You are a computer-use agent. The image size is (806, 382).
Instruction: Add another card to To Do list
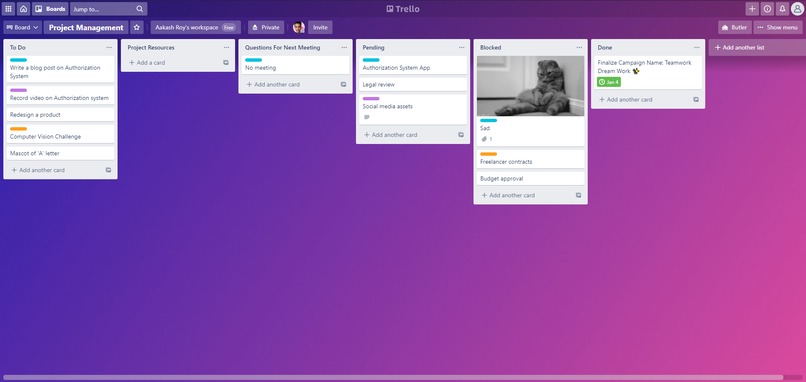click(38, 170)
